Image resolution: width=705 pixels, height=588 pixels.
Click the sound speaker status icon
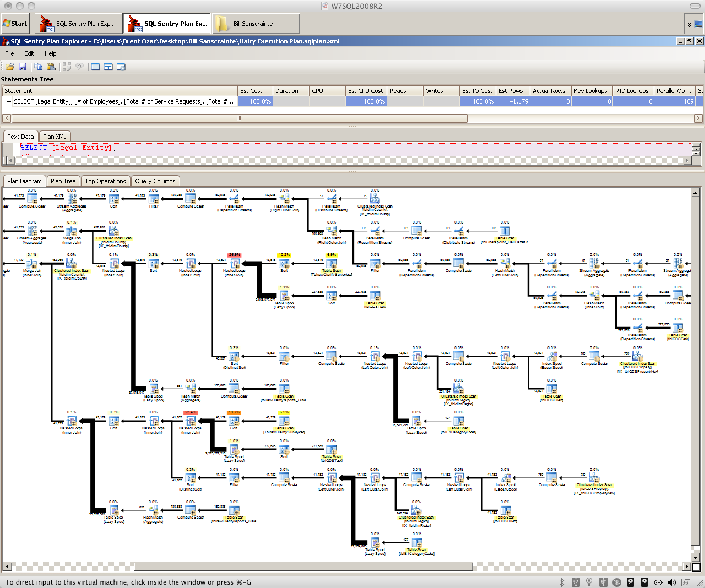click(x=672, y=582)
